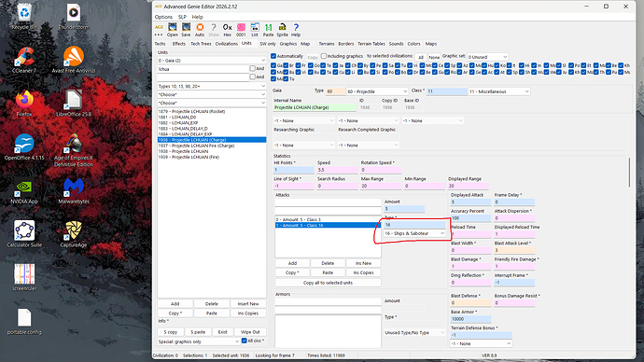Open Avast Free Antivirus shortcut
The image size is (644, 362).
[74, 60]
